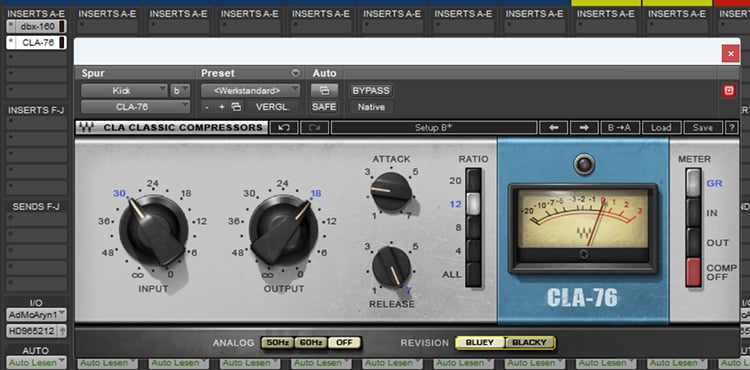This screenshot has height=370, width=750.
Task: Open the automation enable window icon
Action: (x=324, y=90)
